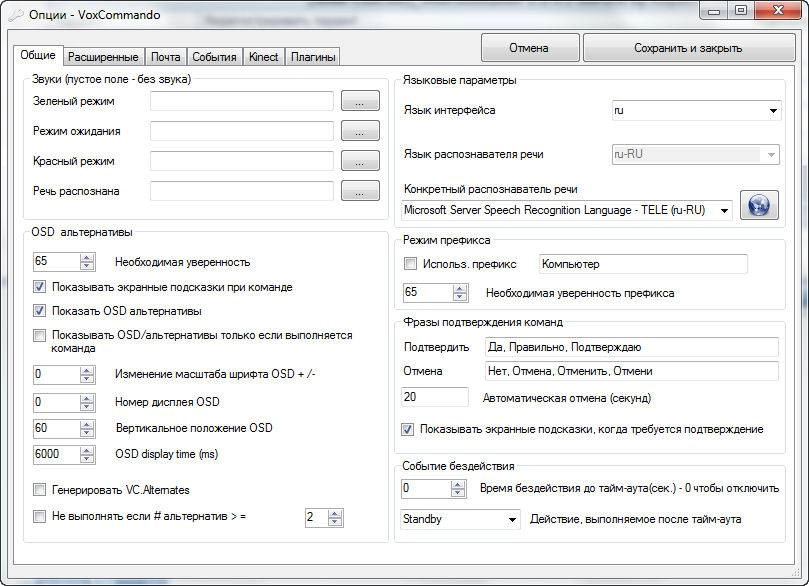Increase OSD display time value
Viewport: 809px width, 586px height.
[87, 450]
